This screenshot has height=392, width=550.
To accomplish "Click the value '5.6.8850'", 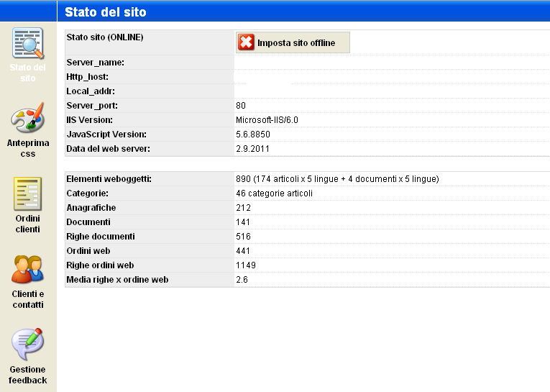I will coord(253,135).
